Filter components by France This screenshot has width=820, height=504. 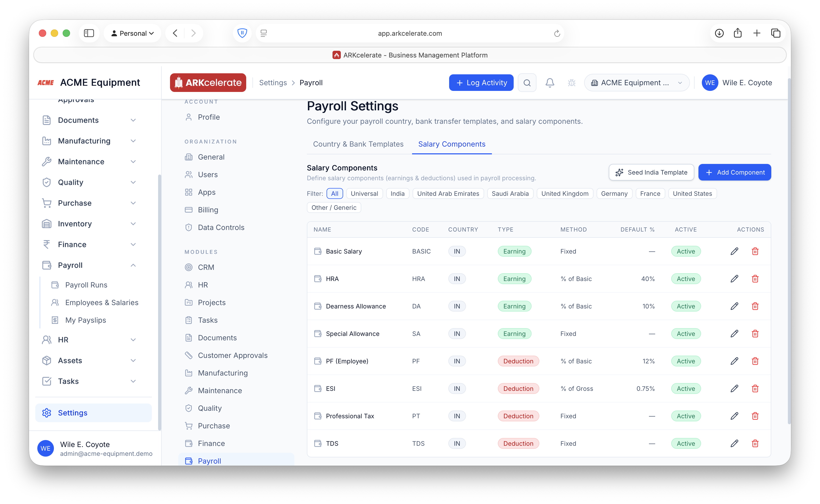tap(650, 194)
